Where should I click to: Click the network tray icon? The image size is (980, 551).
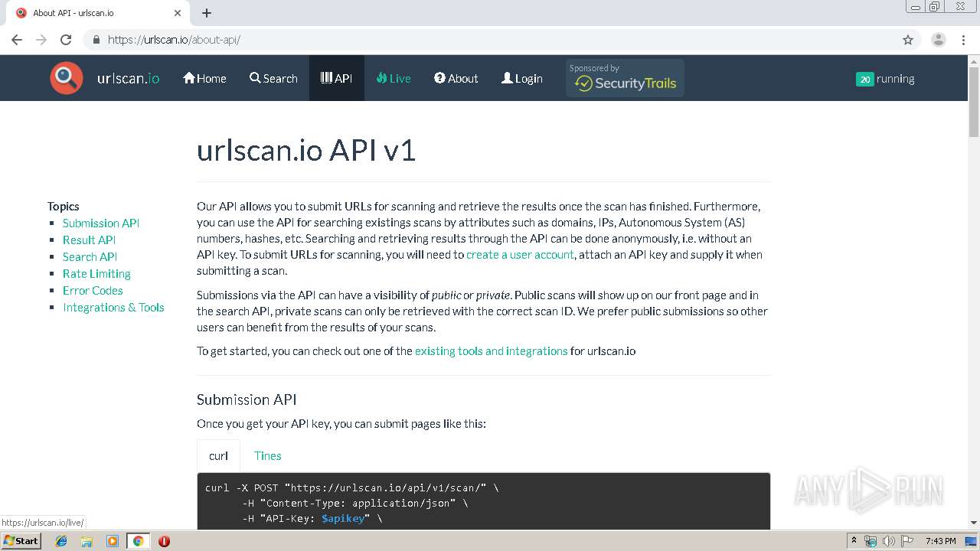click(x=871, y=541)
